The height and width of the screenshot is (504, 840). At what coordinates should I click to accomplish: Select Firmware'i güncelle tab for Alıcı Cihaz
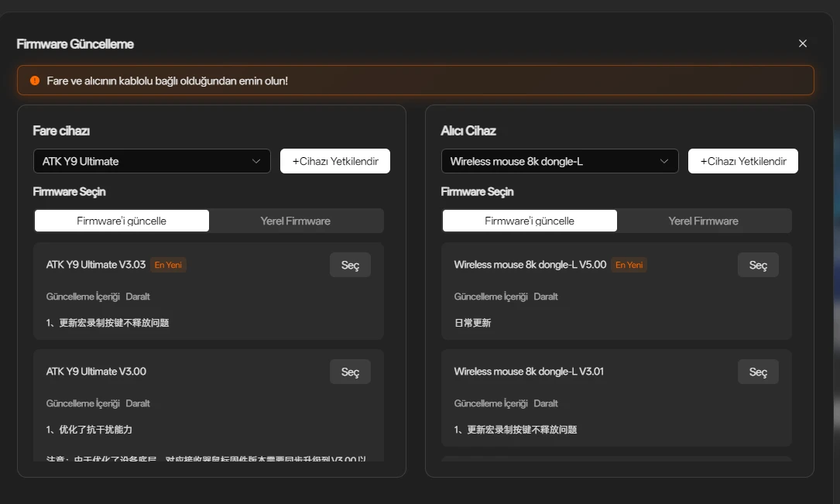530,221
